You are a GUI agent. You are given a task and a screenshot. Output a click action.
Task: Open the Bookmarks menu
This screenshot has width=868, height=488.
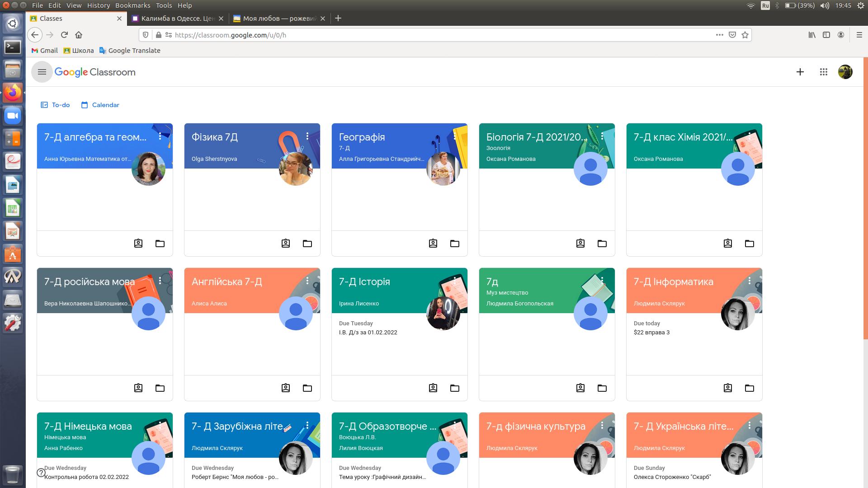tap(132, 5)
